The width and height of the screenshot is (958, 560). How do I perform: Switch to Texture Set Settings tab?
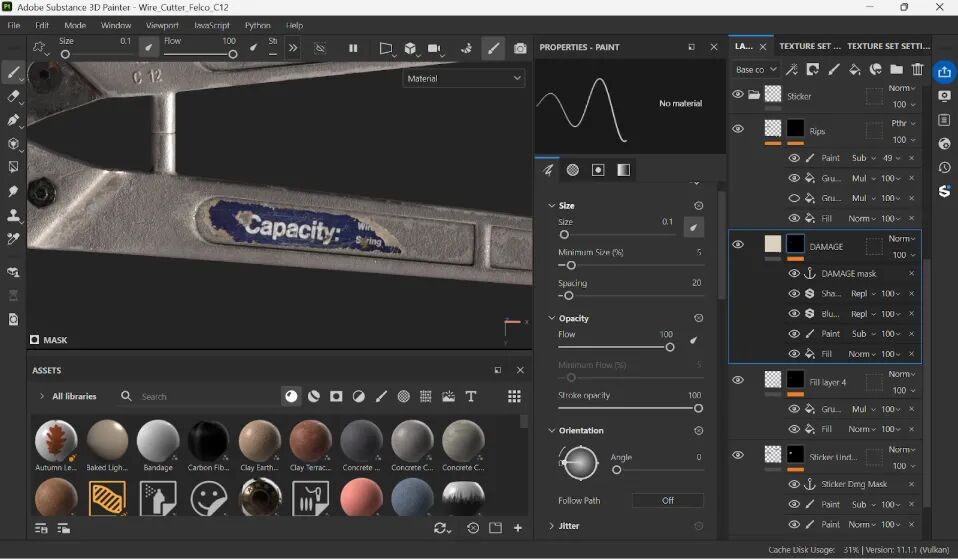(x=888, y=46)
